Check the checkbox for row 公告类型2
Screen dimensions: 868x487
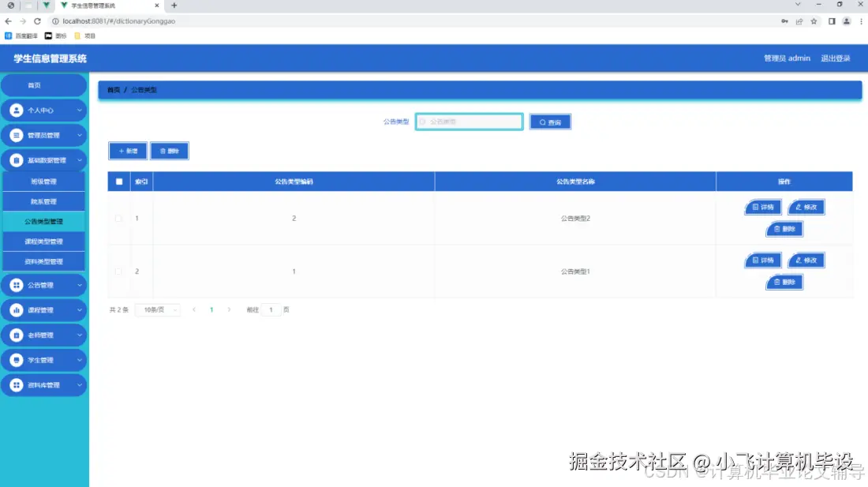[118, 218]
